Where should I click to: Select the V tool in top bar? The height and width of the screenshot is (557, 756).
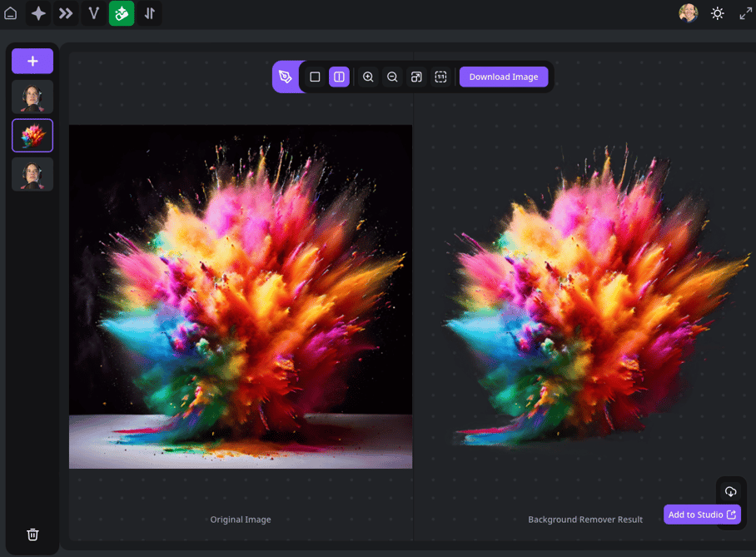tap(93, 13)
